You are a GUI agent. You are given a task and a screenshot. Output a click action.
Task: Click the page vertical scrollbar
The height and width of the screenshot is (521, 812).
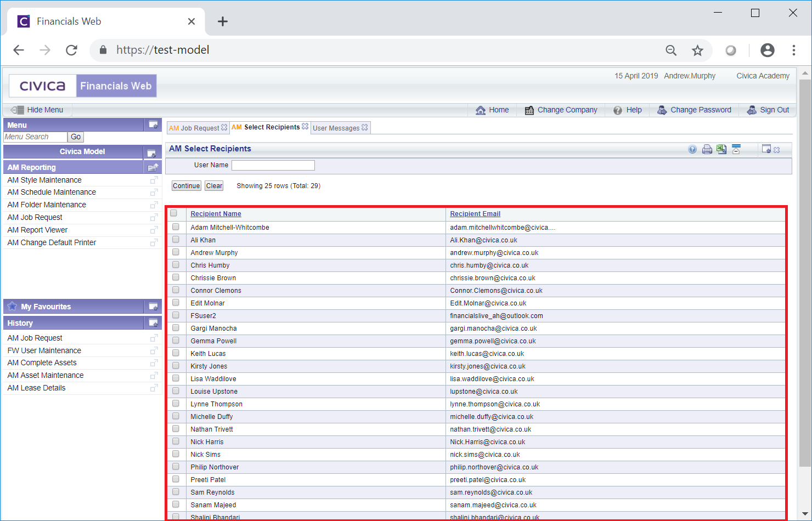click(x=805, y=273)
